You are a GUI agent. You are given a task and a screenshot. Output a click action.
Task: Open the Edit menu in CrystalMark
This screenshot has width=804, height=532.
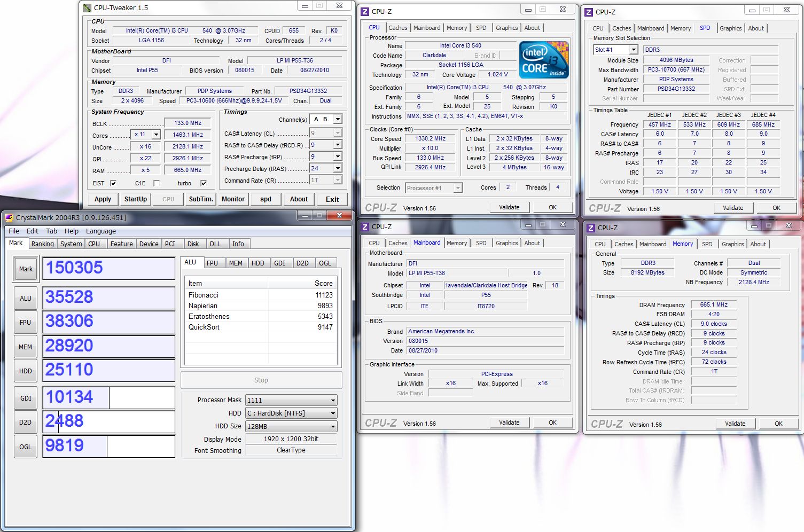click(33, 231)
